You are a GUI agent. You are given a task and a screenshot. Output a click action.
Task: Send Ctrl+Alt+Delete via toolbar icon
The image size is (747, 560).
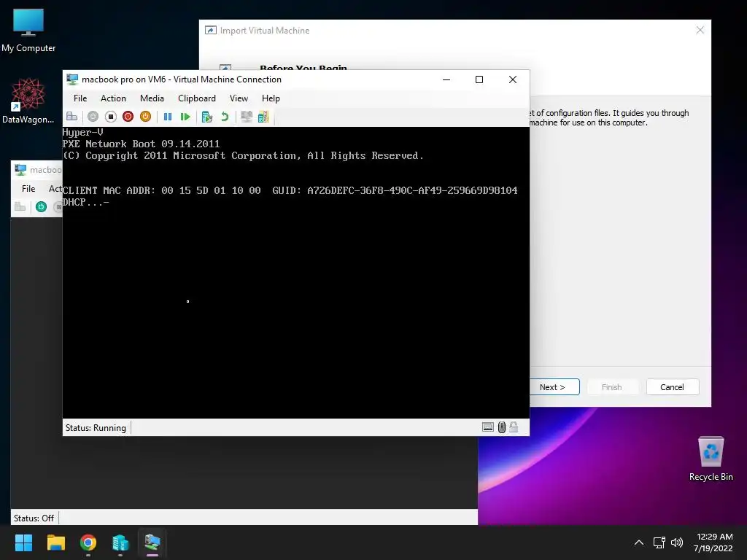coord(72,117)
